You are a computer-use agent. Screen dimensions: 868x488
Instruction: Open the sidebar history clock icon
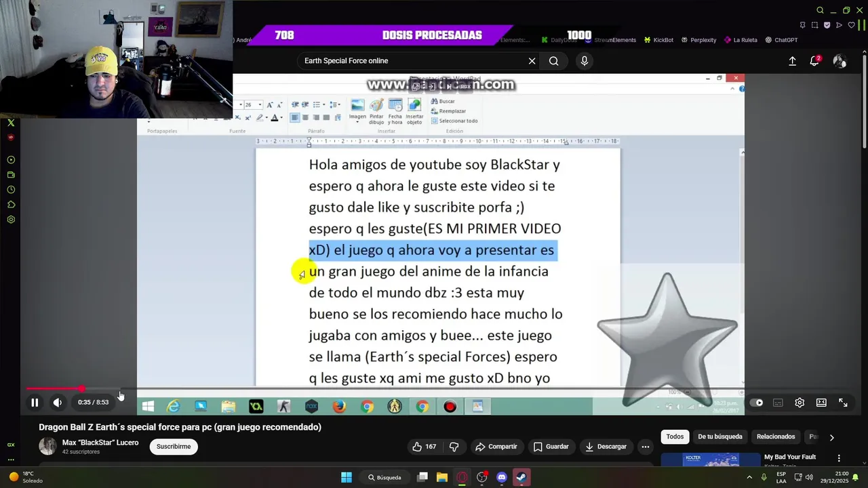(11, 190)
